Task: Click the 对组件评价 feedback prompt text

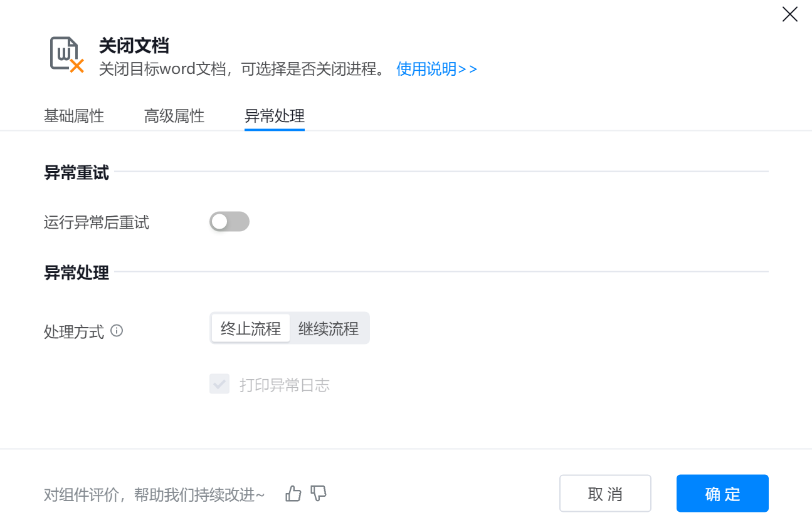Action: pyautogui.click(x=154, y=495)
